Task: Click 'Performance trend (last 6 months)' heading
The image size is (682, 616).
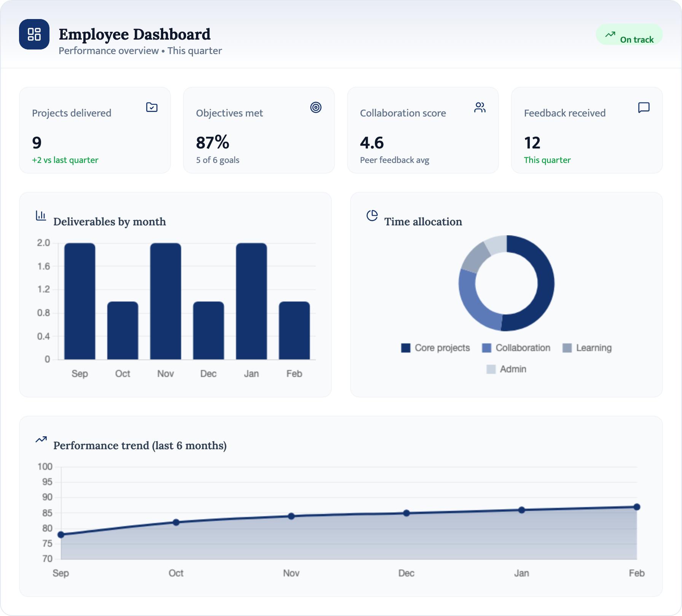Action: point(140,445)
